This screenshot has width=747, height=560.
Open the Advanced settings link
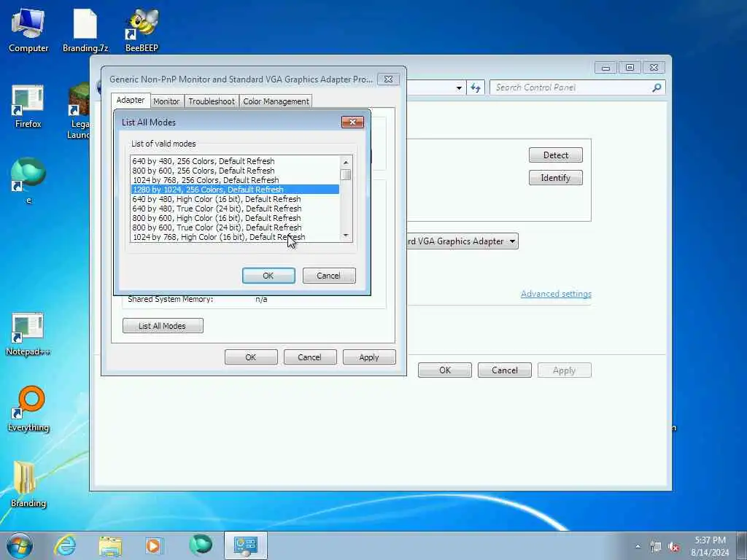point(556,294)
